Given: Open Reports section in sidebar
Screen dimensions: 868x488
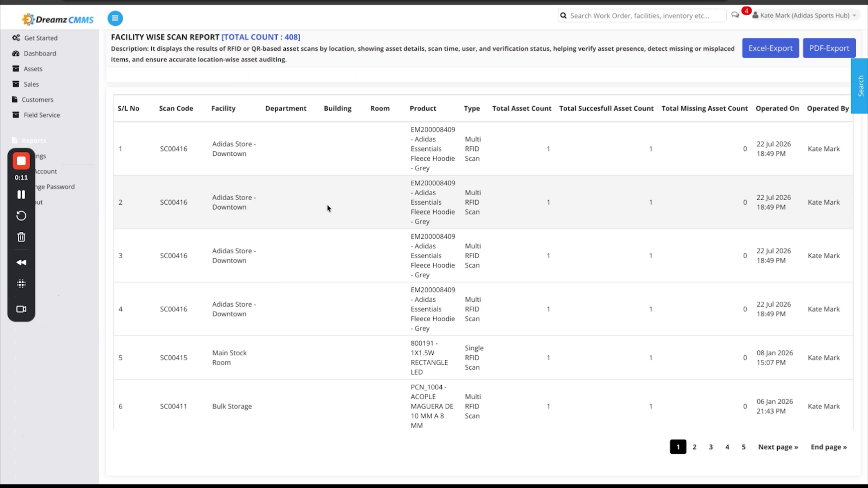Looking at the screenshot, I should (34, 140).
